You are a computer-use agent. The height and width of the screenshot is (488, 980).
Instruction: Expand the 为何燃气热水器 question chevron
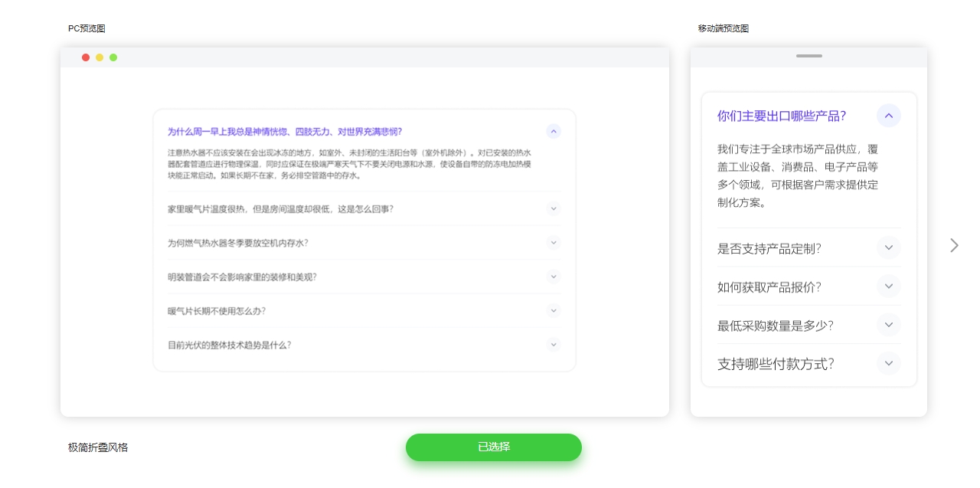click(x=554, y=242)
